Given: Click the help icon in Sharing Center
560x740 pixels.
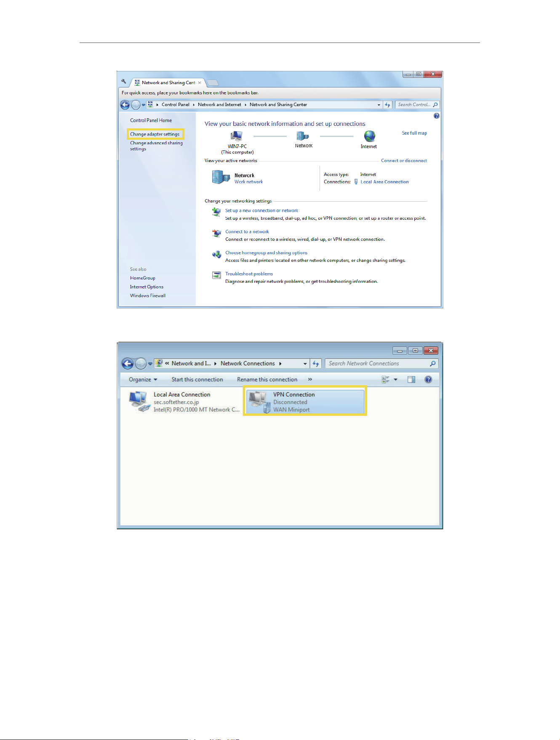Looking at the screenshot, I should pos(437,116).
